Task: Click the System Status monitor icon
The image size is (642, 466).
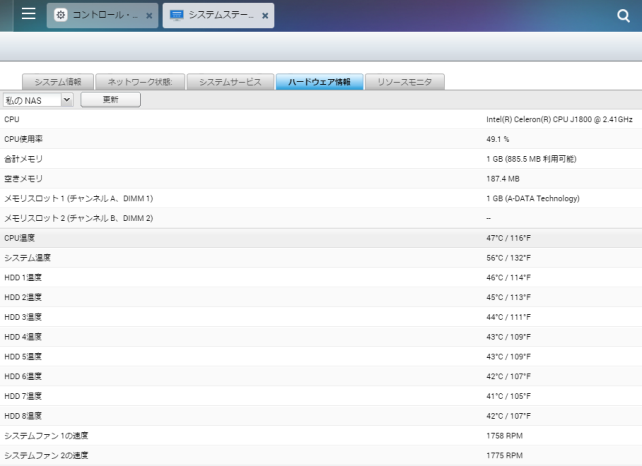Action: [x=177, y=16]
